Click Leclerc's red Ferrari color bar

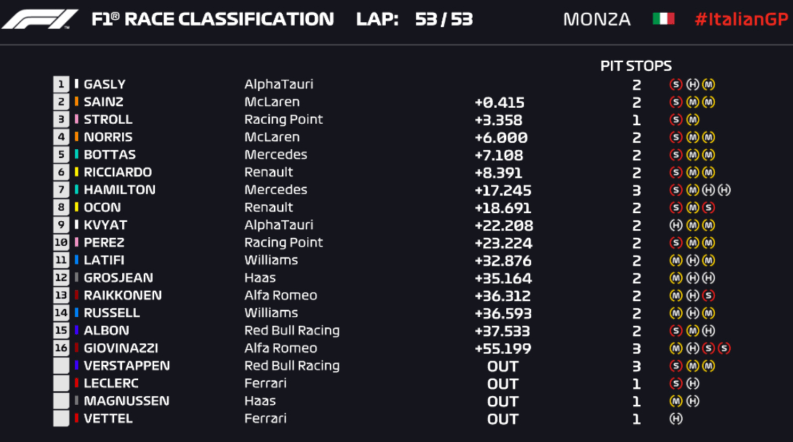pos(76,383)
